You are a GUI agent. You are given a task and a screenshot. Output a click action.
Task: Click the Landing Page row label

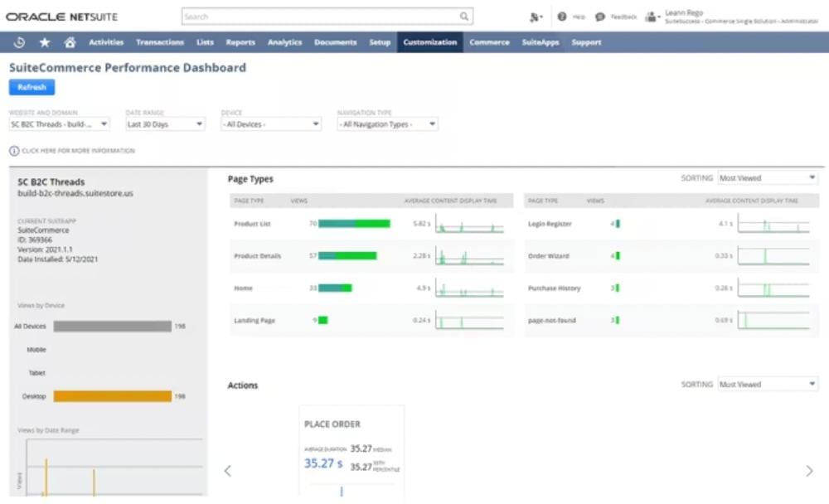click(255, 321)
